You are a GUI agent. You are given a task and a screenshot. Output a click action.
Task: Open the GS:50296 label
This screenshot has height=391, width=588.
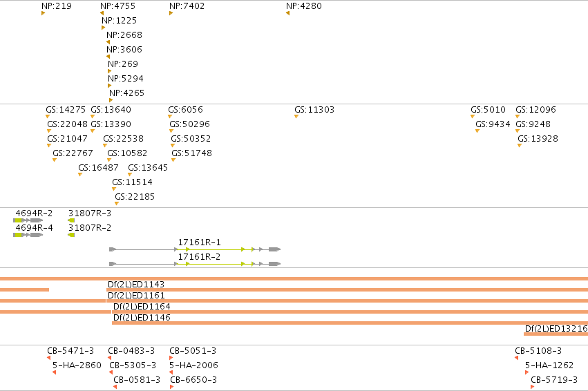pyautogui.click(x=189, y=124)
